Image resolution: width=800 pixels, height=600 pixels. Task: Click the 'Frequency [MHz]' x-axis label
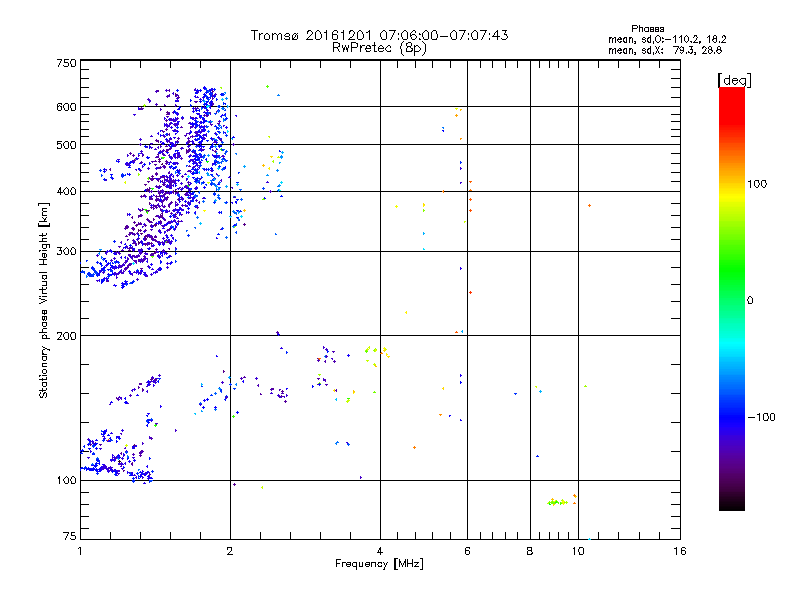[x=379, y=564]
